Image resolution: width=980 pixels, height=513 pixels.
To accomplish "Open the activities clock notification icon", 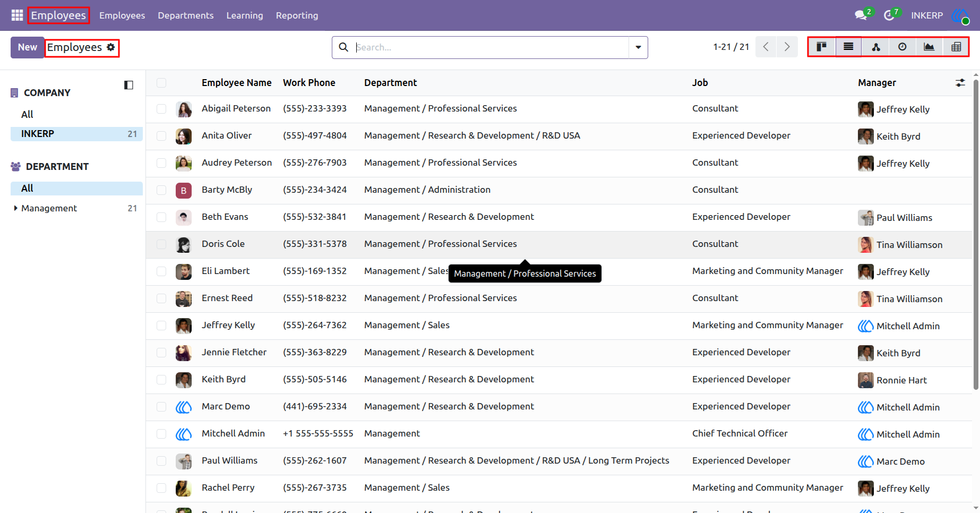I will tap(889, 15).
